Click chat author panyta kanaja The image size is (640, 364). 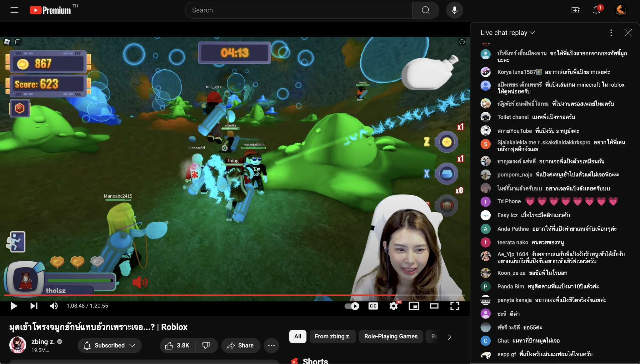click(514, 300)
